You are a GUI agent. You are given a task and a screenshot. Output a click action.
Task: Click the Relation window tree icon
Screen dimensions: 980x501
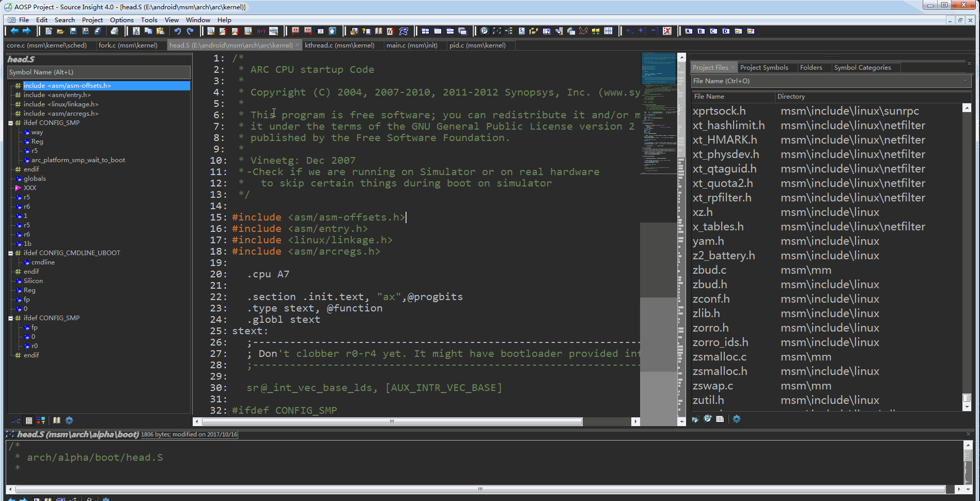(509, 31)
